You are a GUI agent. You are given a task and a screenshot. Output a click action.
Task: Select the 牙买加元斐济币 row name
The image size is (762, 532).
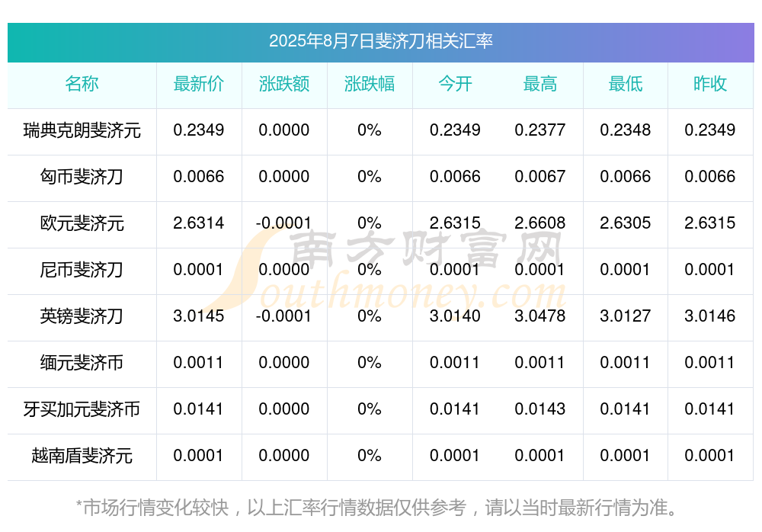(82, 409)
